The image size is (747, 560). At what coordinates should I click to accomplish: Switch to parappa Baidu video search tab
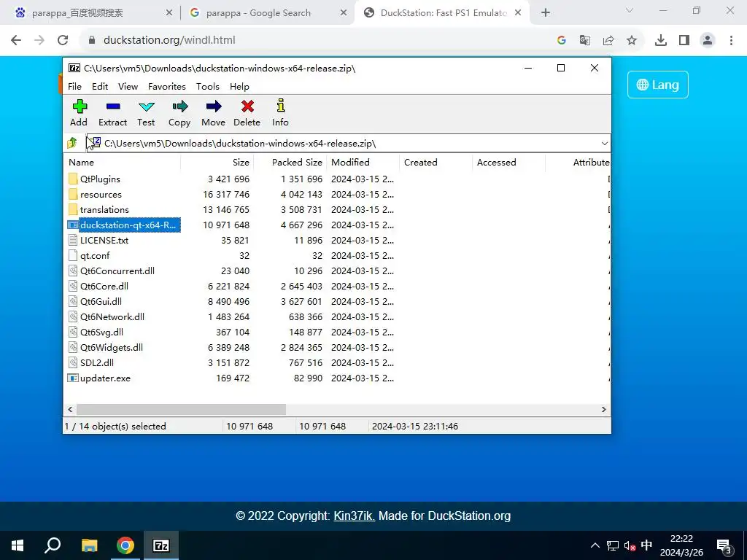tap(93, 13)
